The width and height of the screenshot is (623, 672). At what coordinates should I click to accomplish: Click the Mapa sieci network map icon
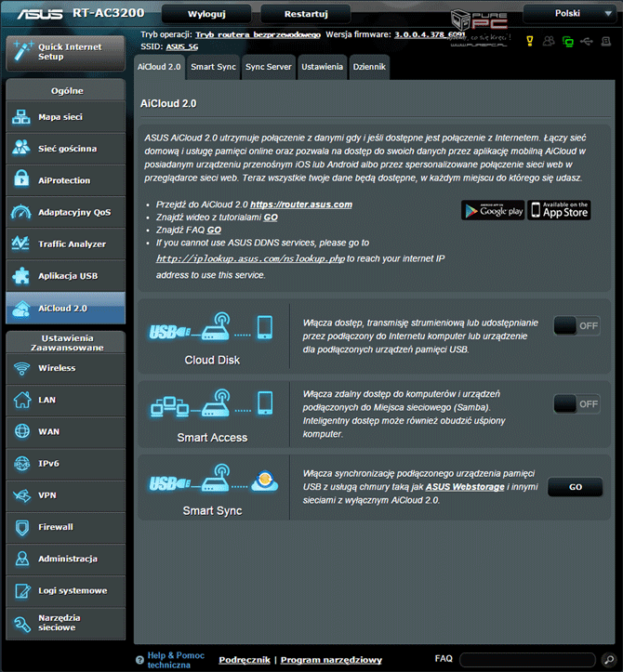[x=21, y=117]
